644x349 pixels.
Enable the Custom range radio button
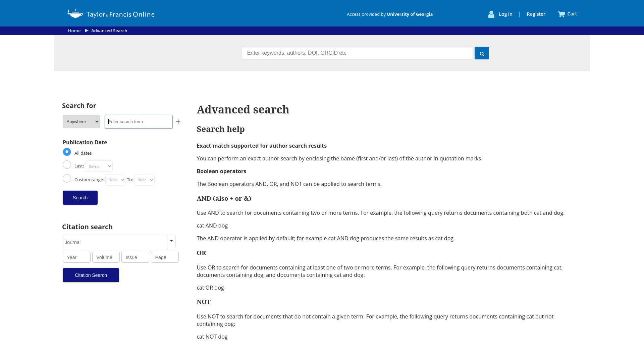[x=67, y=179]
